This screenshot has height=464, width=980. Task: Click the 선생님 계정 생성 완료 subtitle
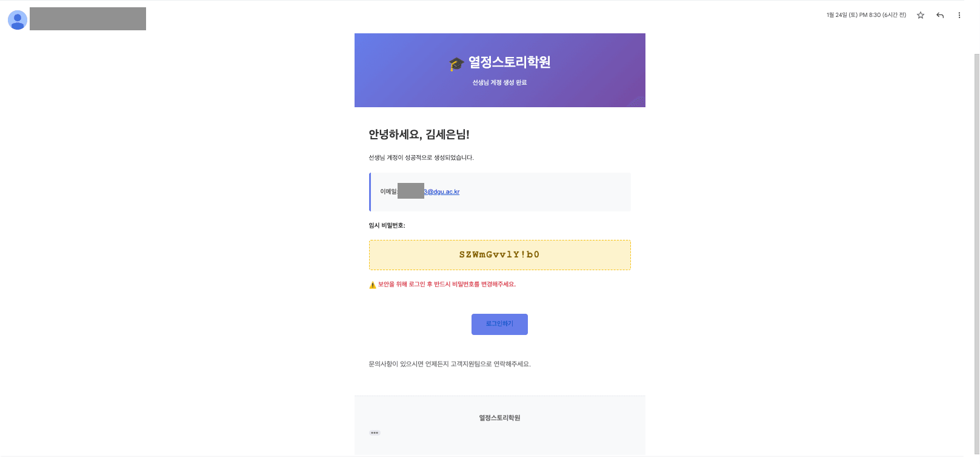pos(499,82)
